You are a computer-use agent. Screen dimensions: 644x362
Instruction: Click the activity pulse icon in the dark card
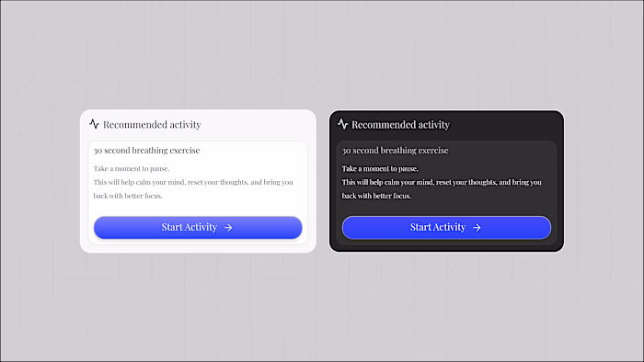pyautogui.click(x=342, y=124)
